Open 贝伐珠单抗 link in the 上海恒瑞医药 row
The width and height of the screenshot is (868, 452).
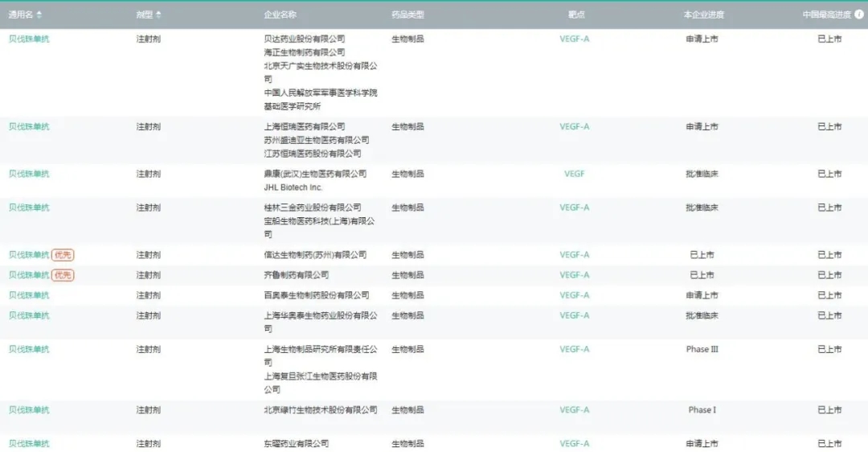coord(29,126)
